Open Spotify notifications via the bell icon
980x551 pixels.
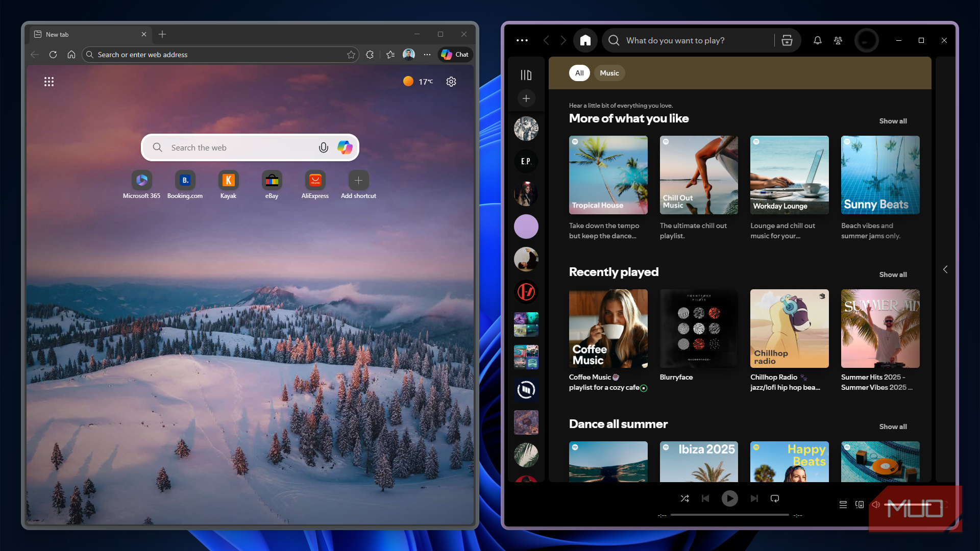818,40
